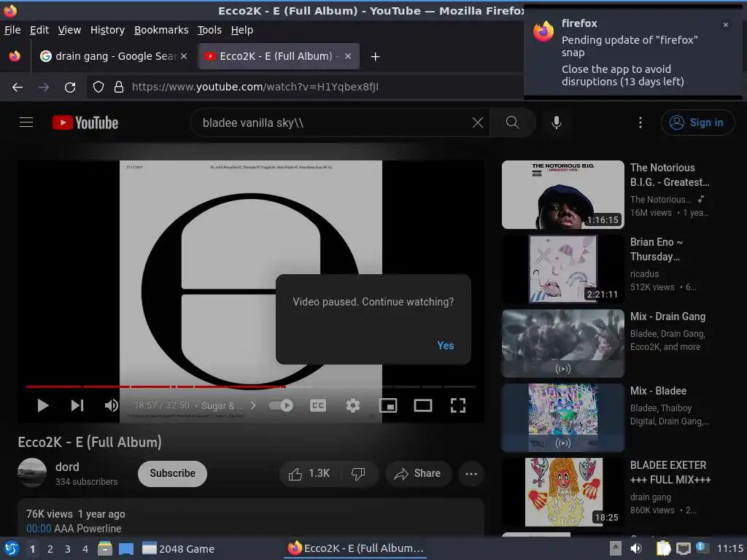
Task: Open a new Firefox tab
Action: 375,57
